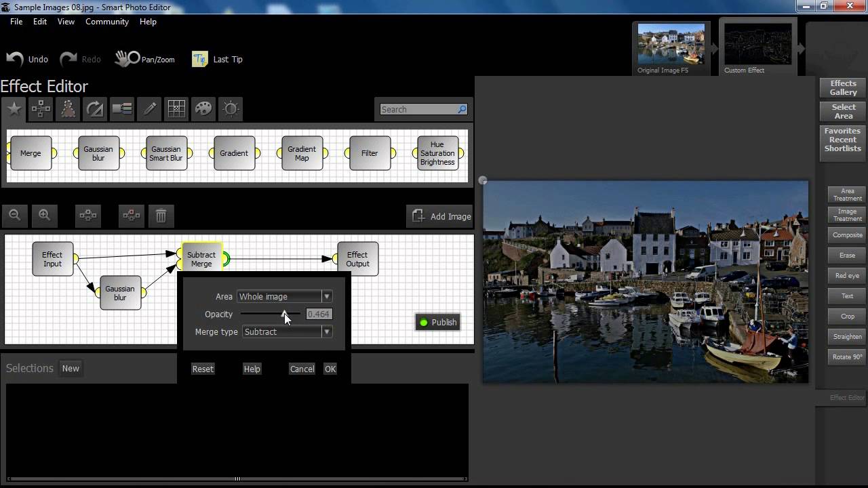Select the Effect Output node

pyautogui.click(x=357, y=259)
